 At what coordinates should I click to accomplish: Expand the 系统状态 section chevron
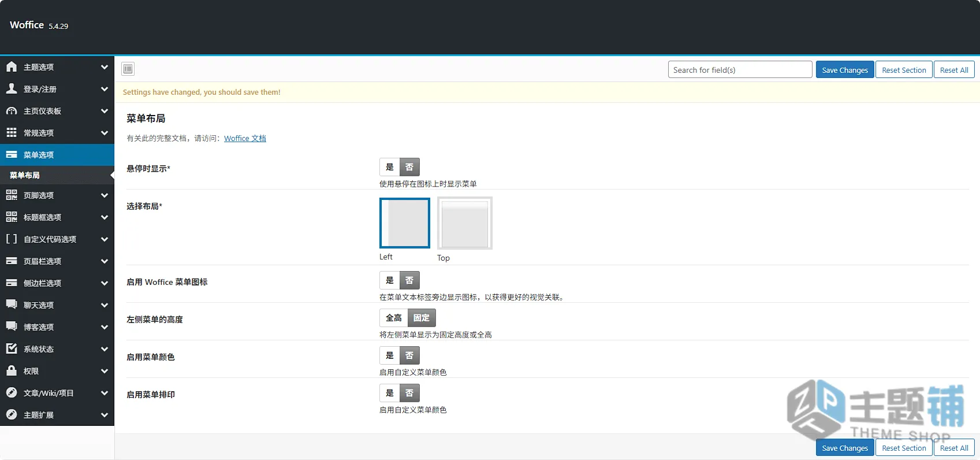click(105, 349)
